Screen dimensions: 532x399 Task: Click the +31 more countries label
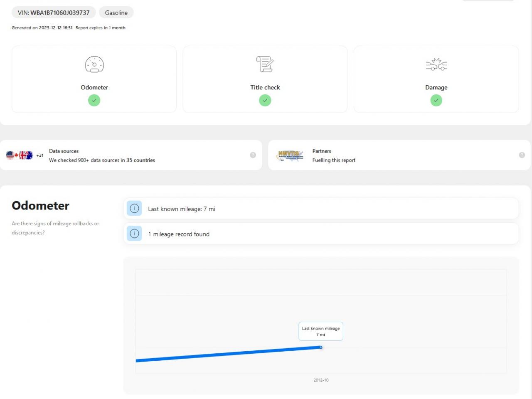pyautogui.click(x=40, y=155)
